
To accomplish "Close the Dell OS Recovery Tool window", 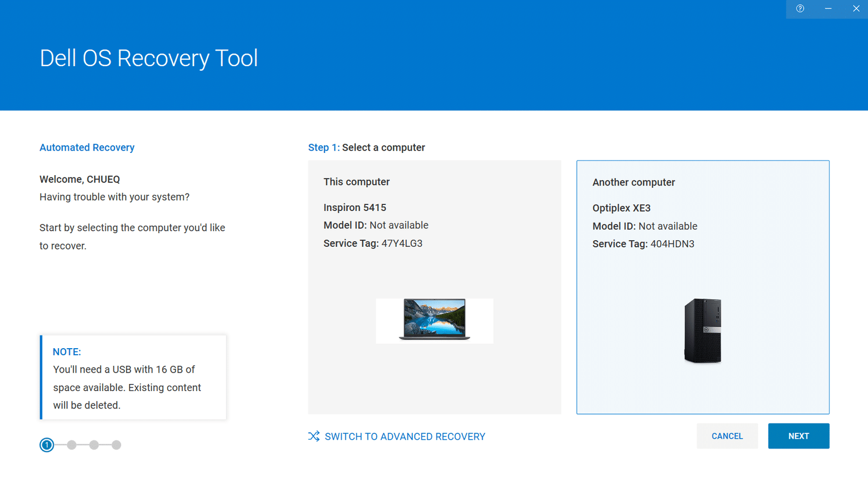I will 856,9.
